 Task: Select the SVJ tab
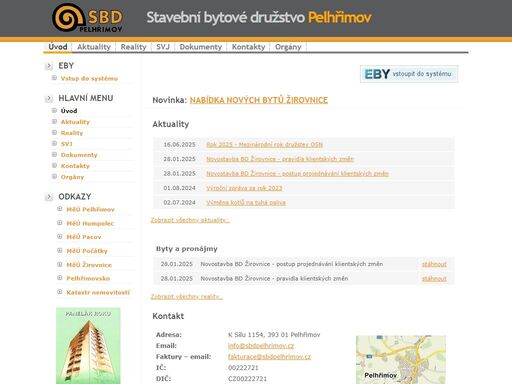coord(163,47)
